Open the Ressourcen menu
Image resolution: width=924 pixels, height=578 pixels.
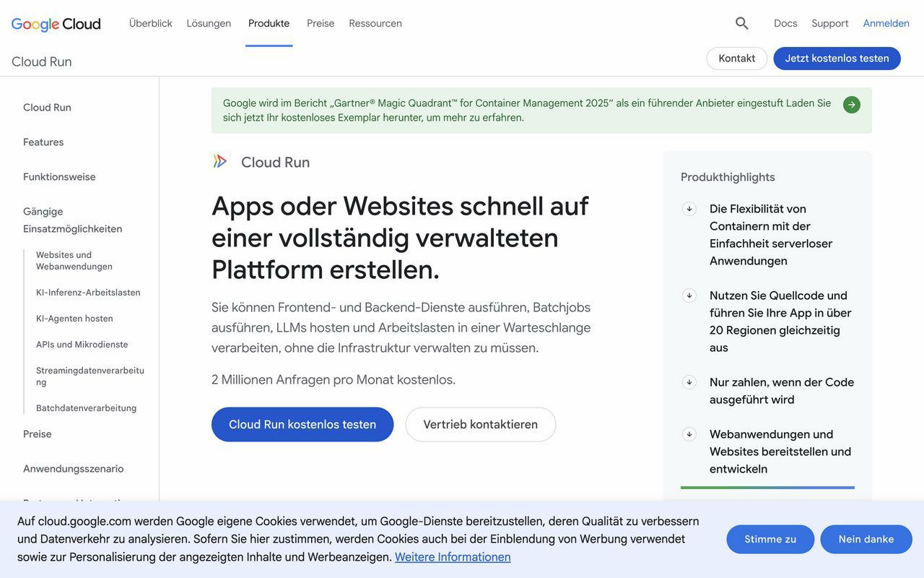375,23
